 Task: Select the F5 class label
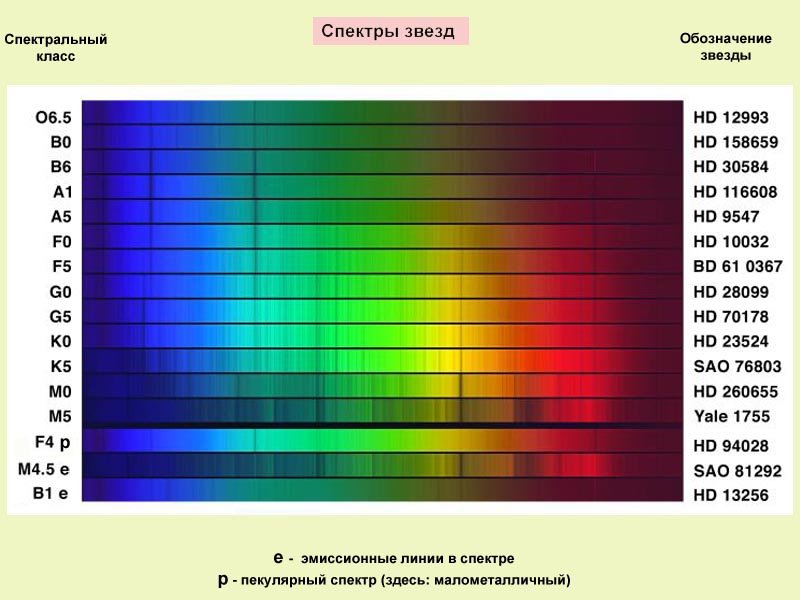[x=62, y=266]
